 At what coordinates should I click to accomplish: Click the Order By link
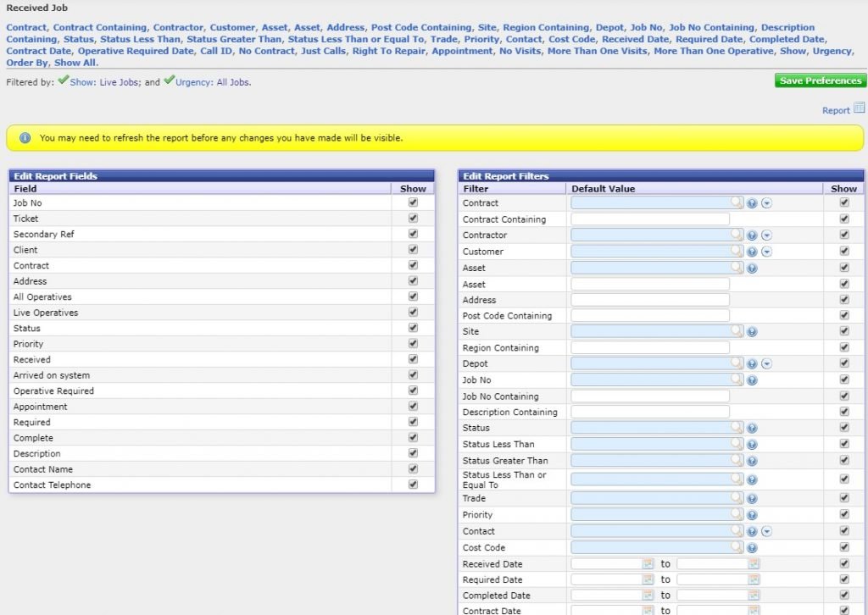tap(27, 63)
